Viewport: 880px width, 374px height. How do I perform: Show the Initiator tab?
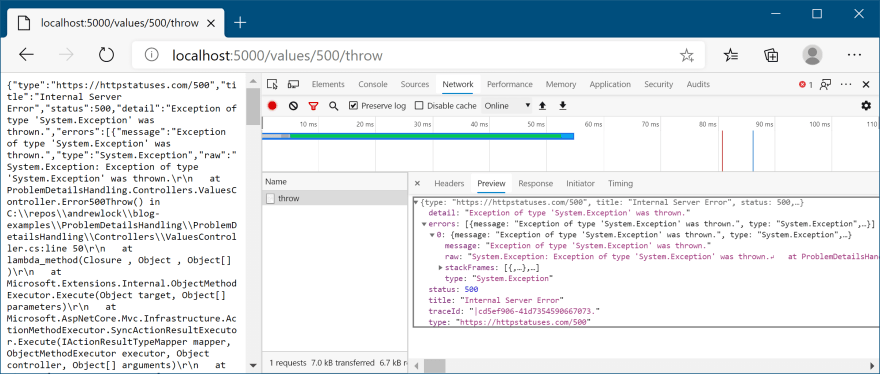point(580,184)
